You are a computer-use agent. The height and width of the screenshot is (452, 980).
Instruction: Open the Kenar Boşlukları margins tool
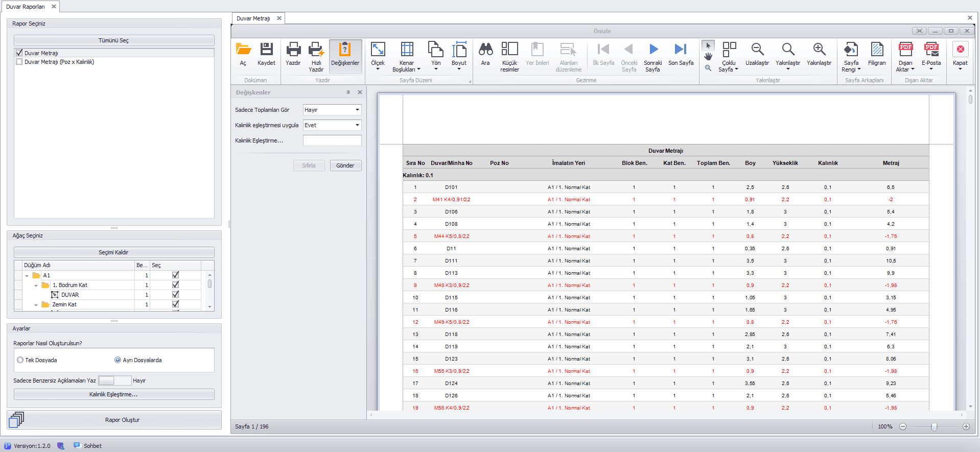407,49
